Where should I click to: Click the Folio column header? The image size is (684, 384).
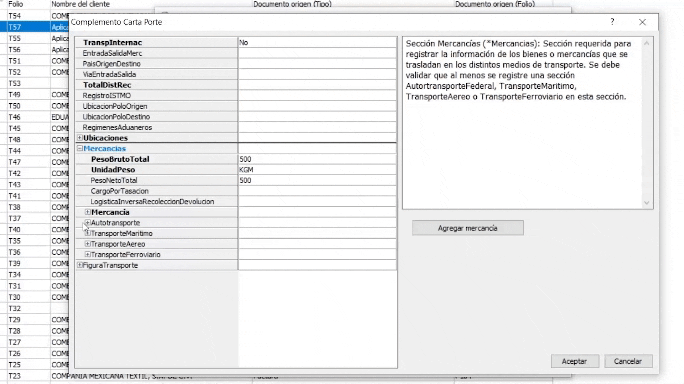pos(16,4)
